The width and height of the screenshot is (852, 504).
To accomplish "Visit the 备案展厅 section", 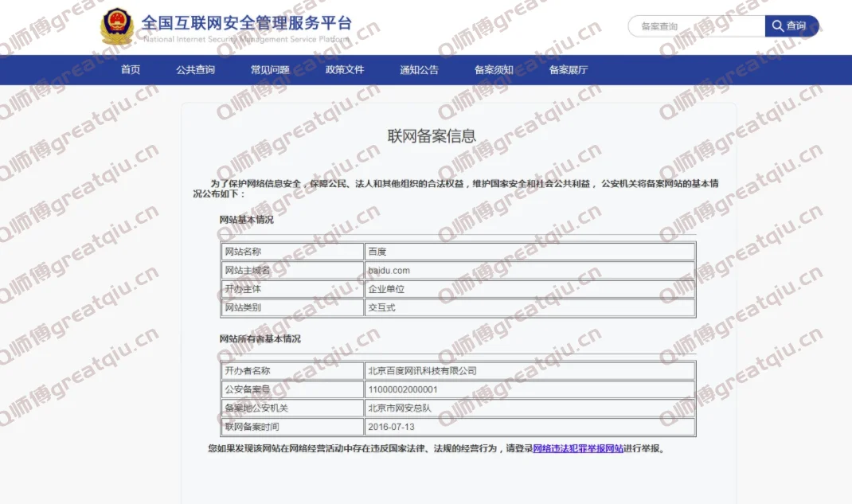I will pos(569,70).
